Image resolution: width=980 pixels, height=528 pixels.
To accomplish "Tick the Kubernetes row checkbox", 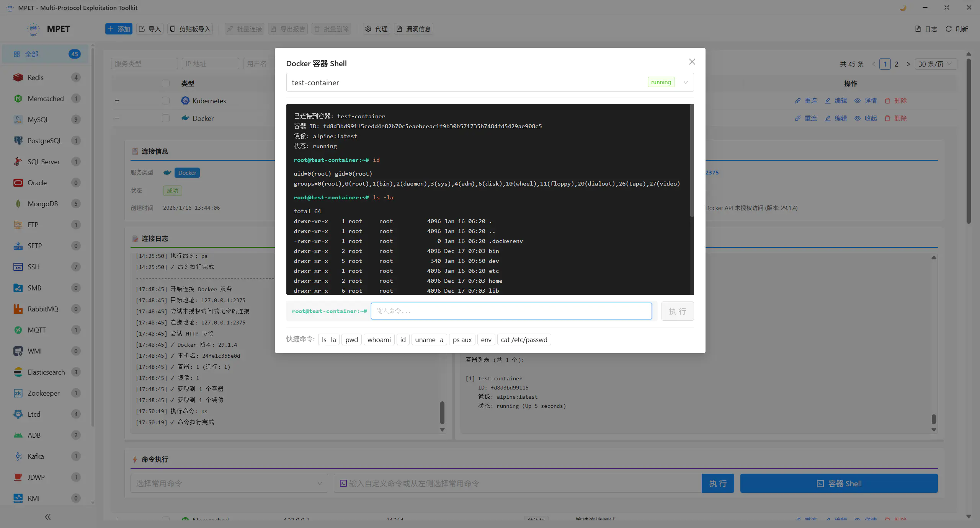I will (x=165, y=101).
